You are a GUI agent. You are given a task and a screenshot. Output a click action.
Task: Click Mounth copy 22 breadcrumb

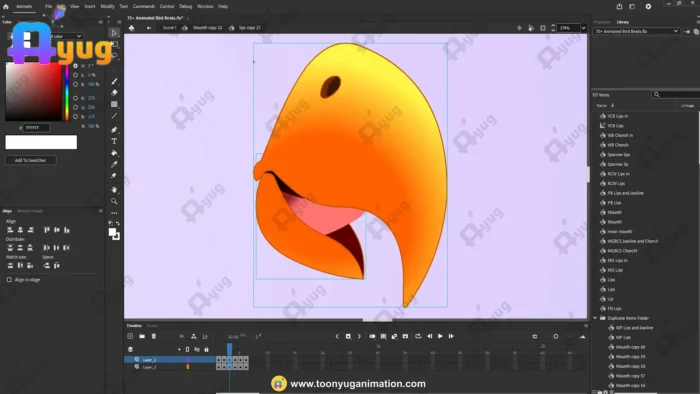(208, 28)
